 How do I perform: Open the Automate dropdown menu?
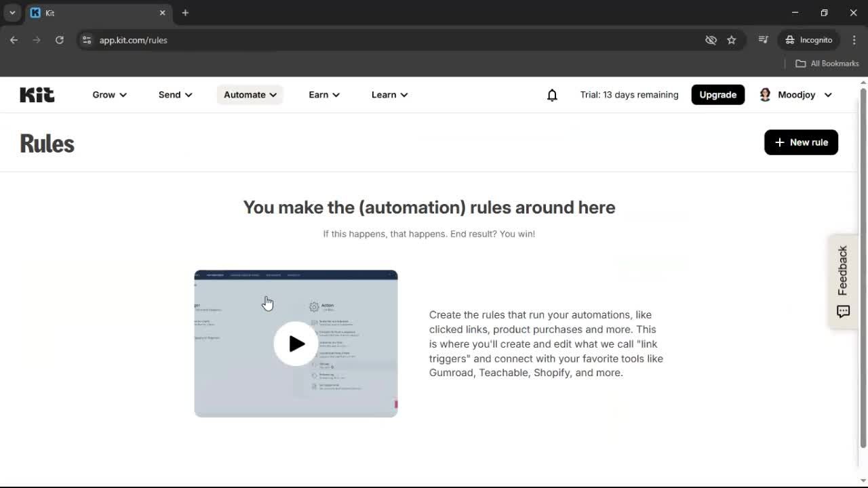click(x=250, y=94)
